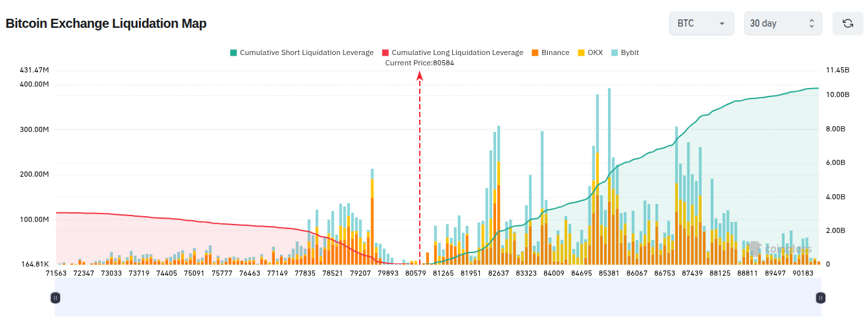Click the 75777 price axis label

click(222, 274)
